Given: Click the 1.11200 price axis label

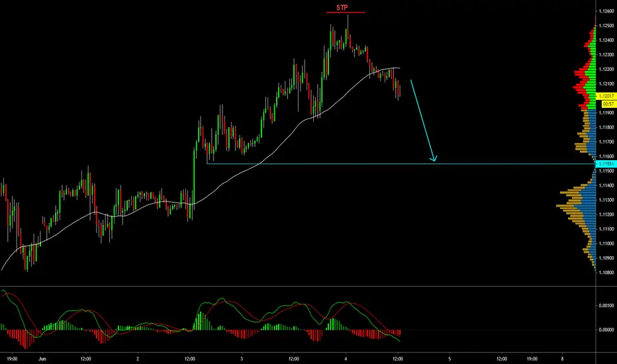Looking at the screenshot, I should pos(606,214).
